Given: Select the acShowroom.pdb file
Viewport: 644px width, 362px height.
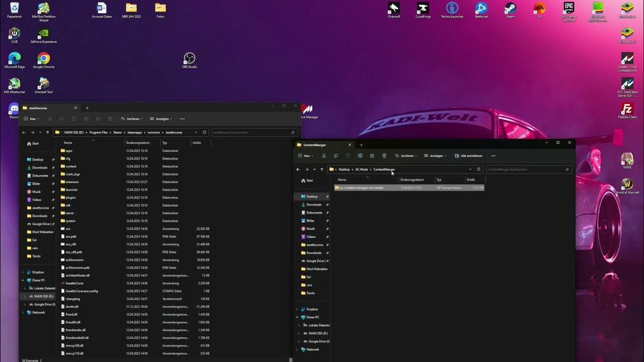Looking at the screenshot, I should (77, 267).
